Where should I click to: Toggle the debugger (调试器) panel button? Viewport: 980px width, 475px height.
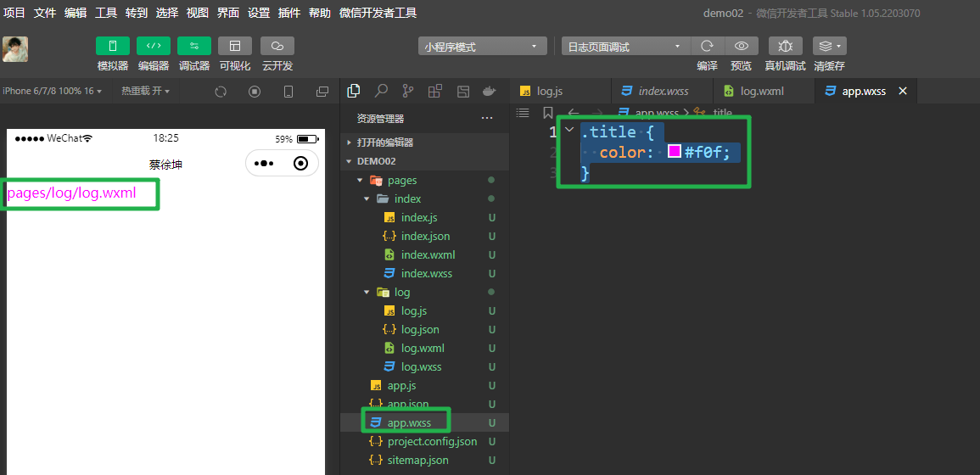click(193, 46)
